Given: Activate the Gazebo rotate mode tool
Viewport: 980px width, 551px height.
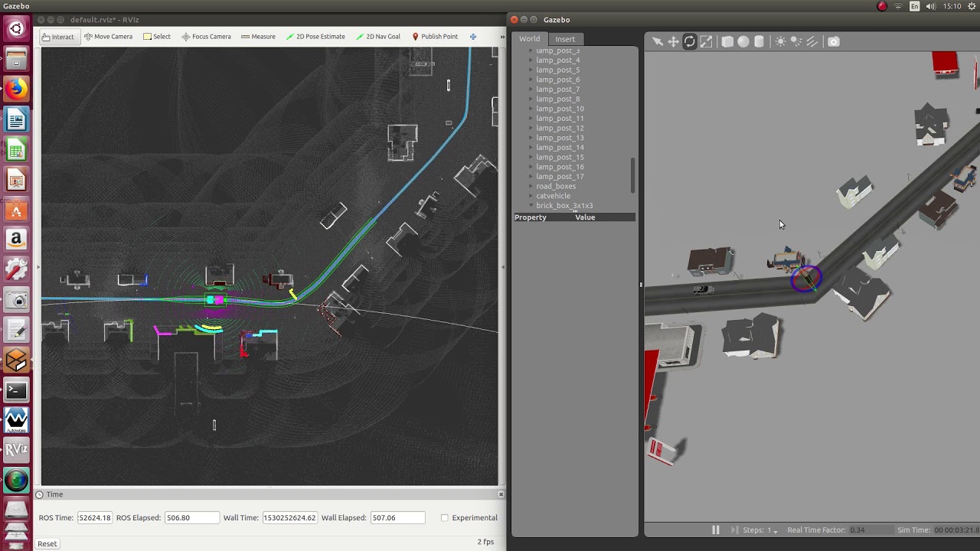Looking at the screenshot, I should pos(690,42).
